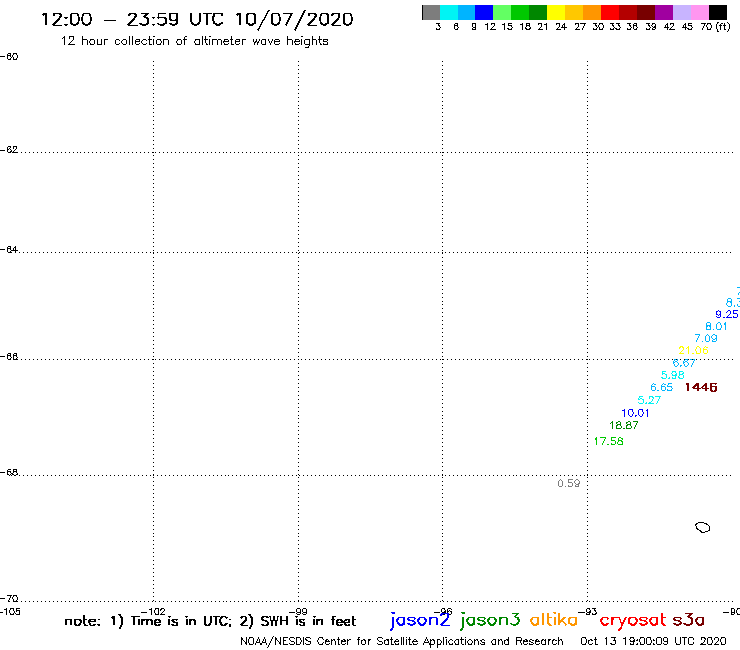Select the green "jason3" satellite label
The height and width of the screenshot is (650, 740).
[x=490, y=620]
